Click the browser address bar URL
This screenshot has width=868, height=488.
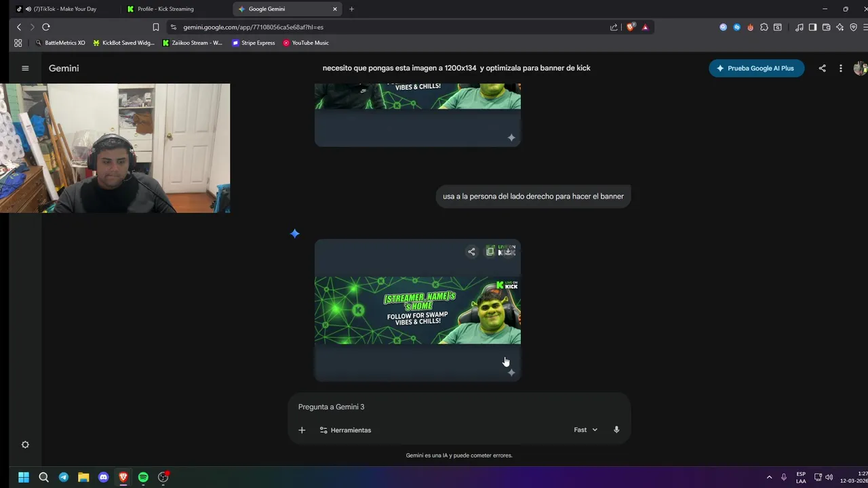click(253, 27)
